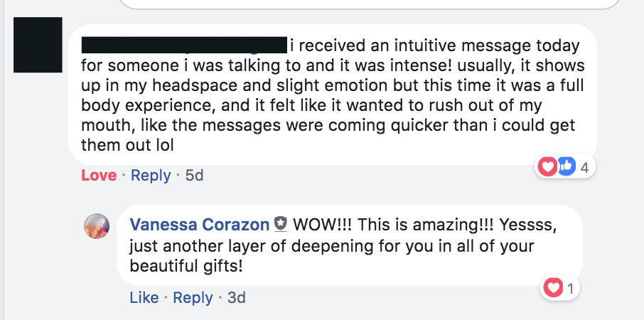Like Vanessa Corazon's reply
This screenshot has width=644, height=320.
(144, 297)
